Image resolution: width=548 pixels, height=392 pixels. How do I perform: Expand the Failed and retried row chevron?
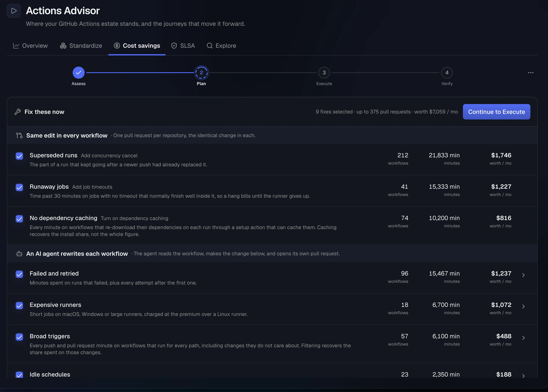point(523,275)
